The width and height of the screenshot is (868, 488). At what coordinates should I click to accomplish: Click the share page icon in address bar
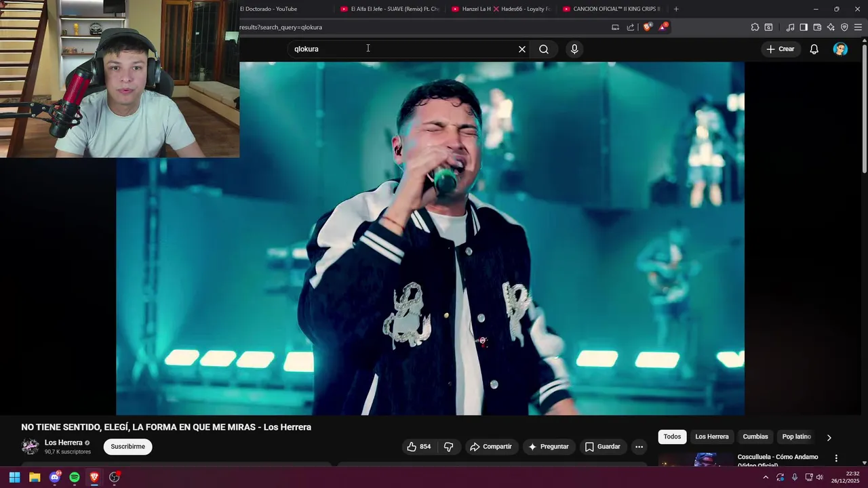[x=631, y=27]
